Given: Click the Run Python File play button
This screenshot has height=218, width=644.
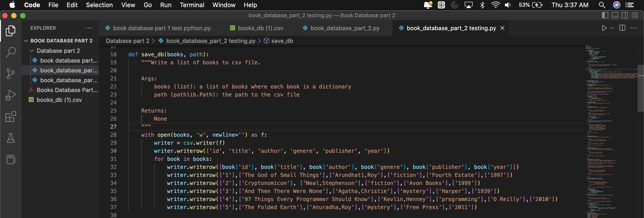Looking at the screenshot, I should (604, 28).
